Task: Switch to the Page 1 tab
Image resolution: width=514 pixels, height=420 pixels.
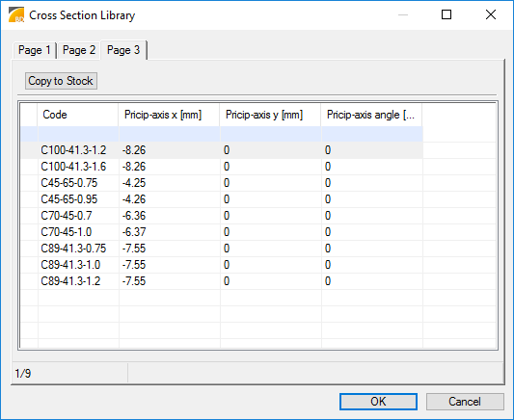Action: pos(35,50)
